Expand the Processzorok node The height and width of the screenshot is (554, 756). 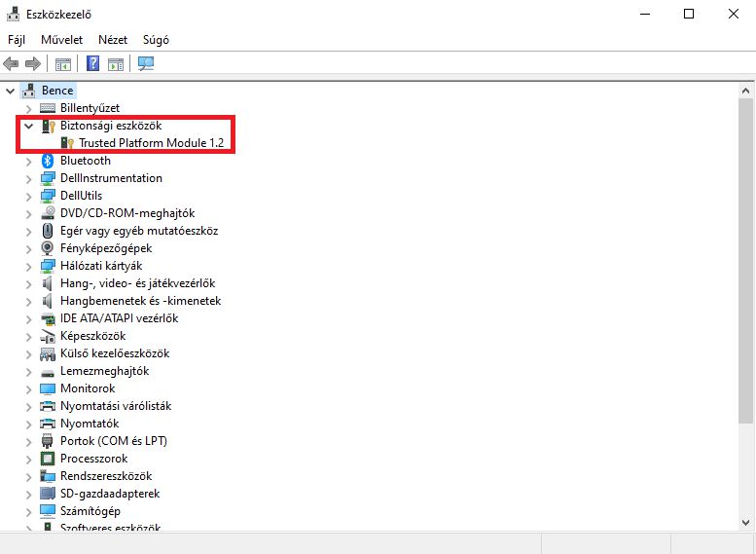click(28, 459)
